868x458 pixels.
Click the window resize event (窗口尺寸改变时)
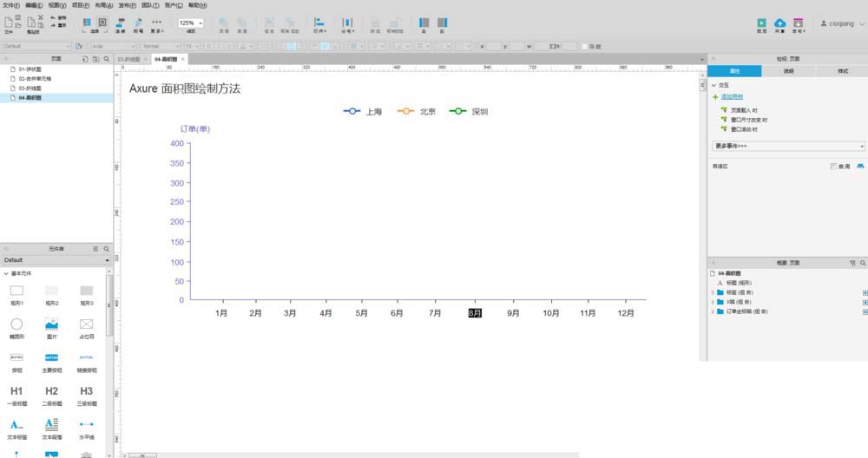click(749, 120)
